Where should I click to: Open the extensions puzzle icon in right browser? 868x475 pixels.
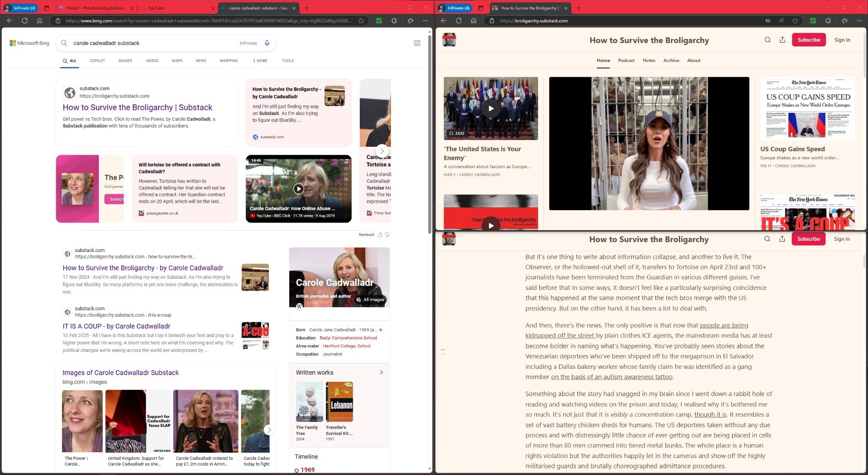click(828, 21)
